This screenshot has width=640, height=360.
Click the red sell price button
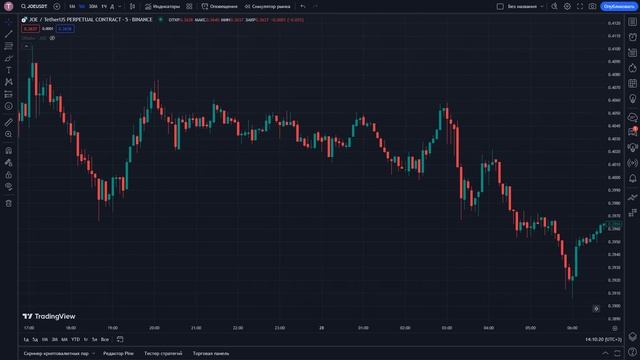[x=30, y=29]
